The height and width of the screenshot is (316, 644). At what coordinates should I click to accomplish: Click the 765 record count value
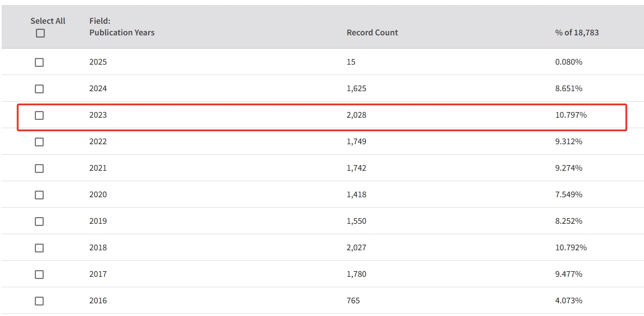(353, 301)
